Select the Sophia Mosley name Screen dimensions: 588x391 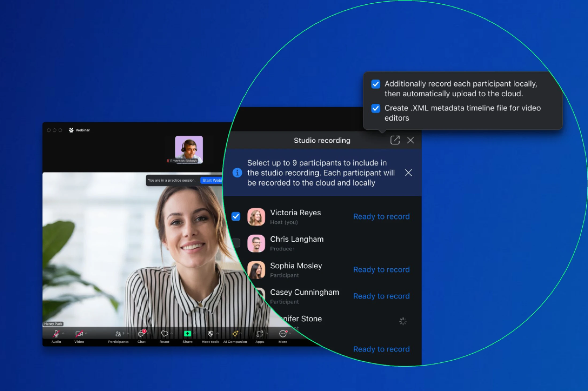[x=296, y=266]
